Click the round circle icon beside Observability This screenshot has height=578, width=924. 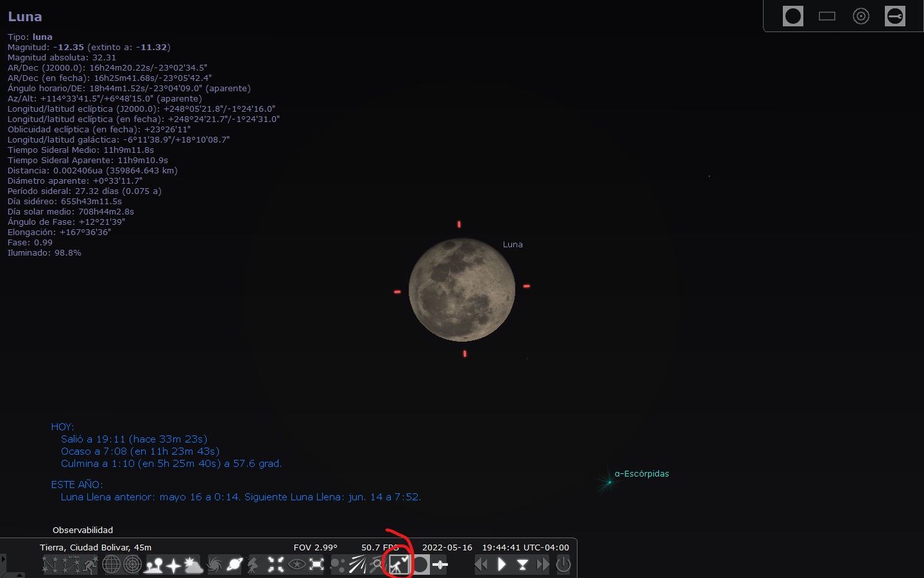pos(420,565)
